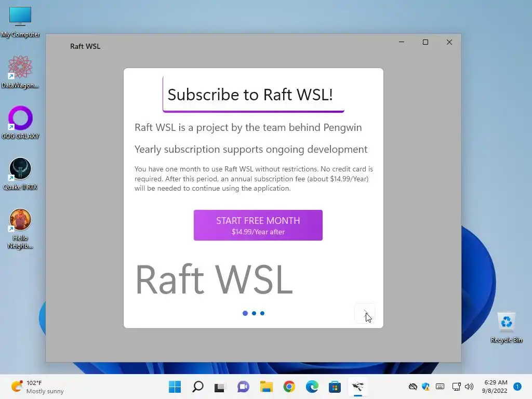532x399 pixels.
Task: Click the 'You have one month' paragraph
Action: tap(254, 179)
